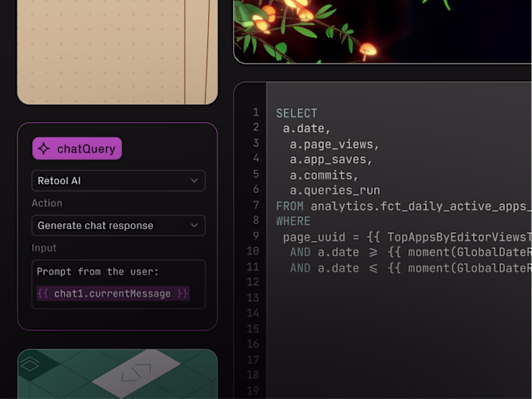Click analytics.fct_daily_active_apps table name

[421, 206]
